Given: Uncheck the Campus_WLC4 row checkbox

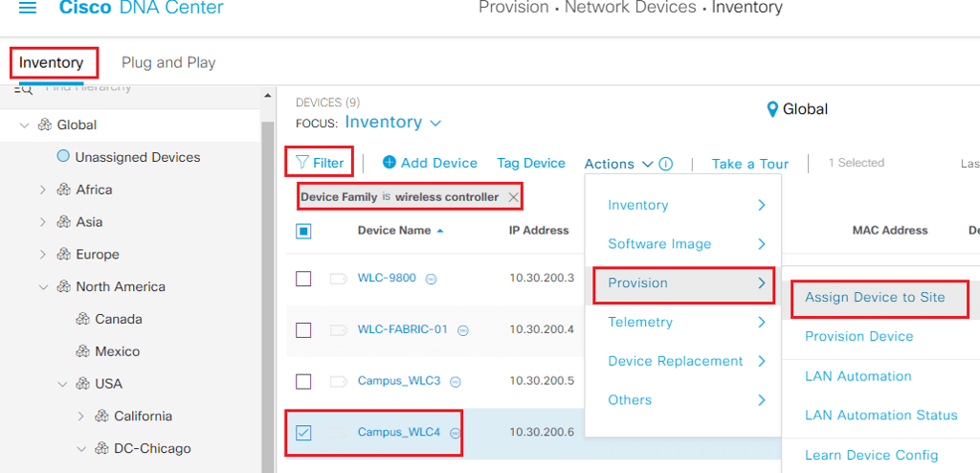Looking at the screenshot, I should point(303,433).
